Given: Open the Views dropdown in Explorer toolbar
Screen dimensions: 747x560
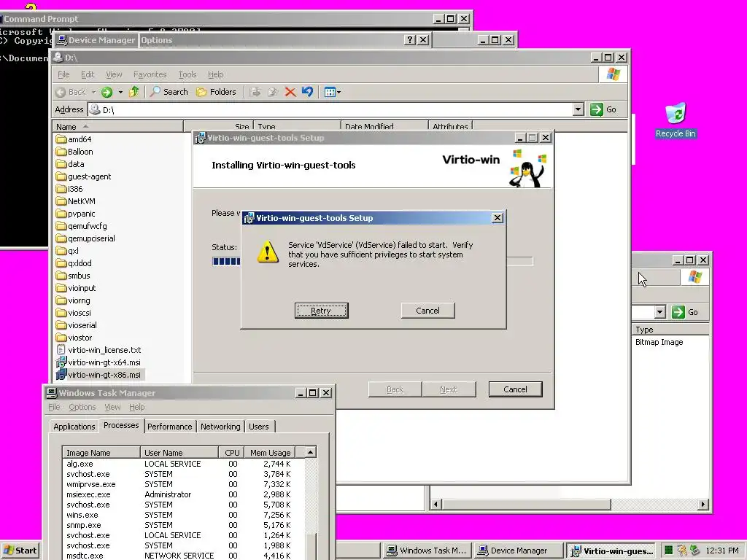Looking at the screenshot, I should point(332,92).
